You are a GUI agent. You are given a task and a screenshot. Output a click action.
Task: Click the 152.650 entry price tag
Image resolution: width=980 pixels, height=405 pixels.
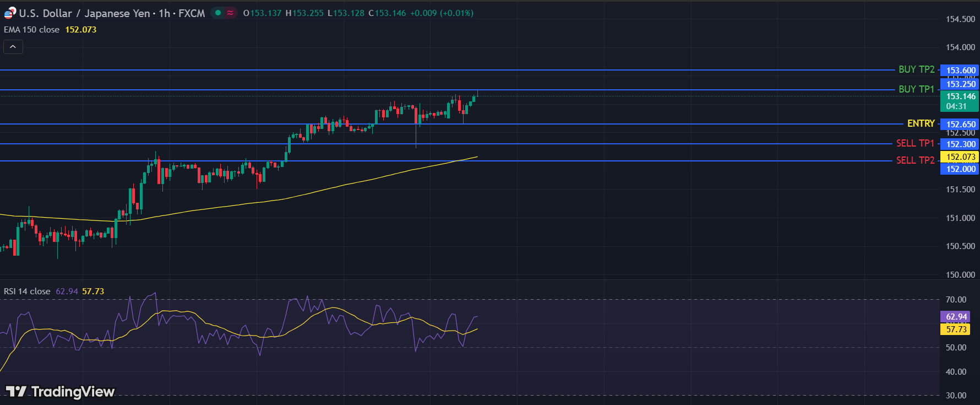(x=961, y=124)
